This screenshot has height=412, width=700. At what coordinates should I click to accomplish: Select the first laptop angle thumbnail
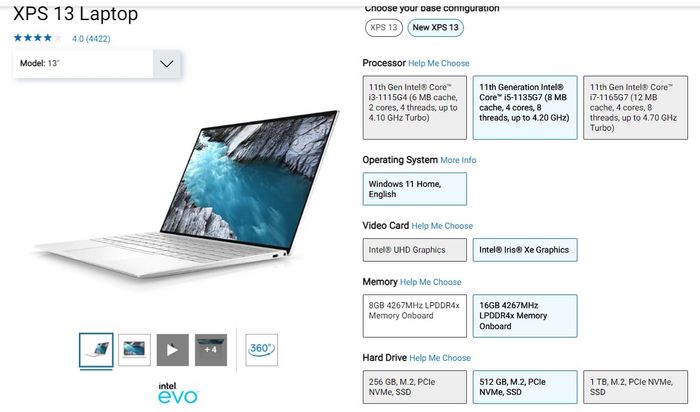click(x=96, y=350)
